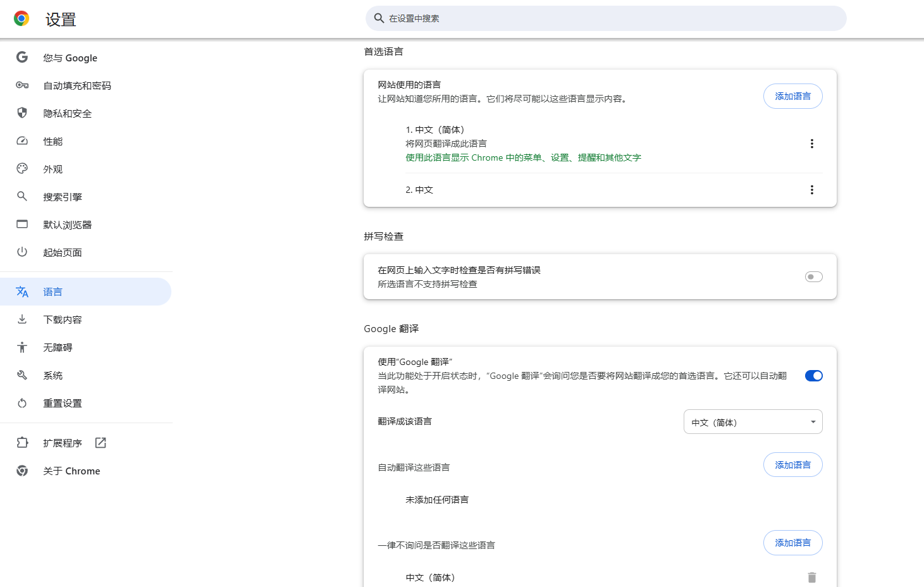Screen dimensions: 924x587
Task: Click the shield icon for privacy and security
Action: (x=22, y=113)
